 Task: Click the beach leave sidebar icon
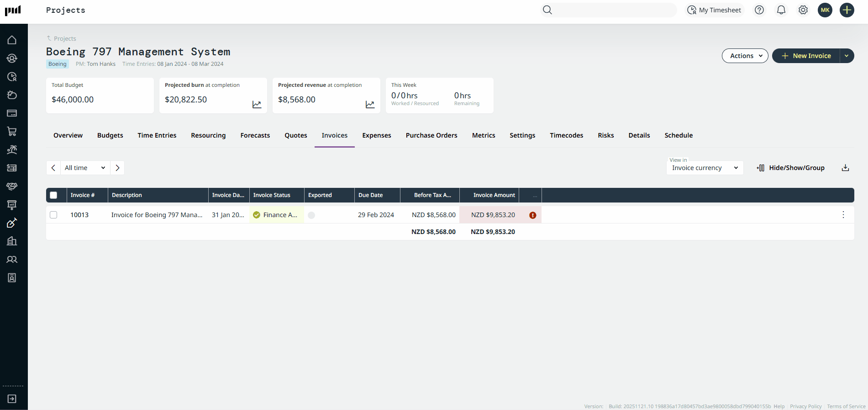click(x=12, y=150)
